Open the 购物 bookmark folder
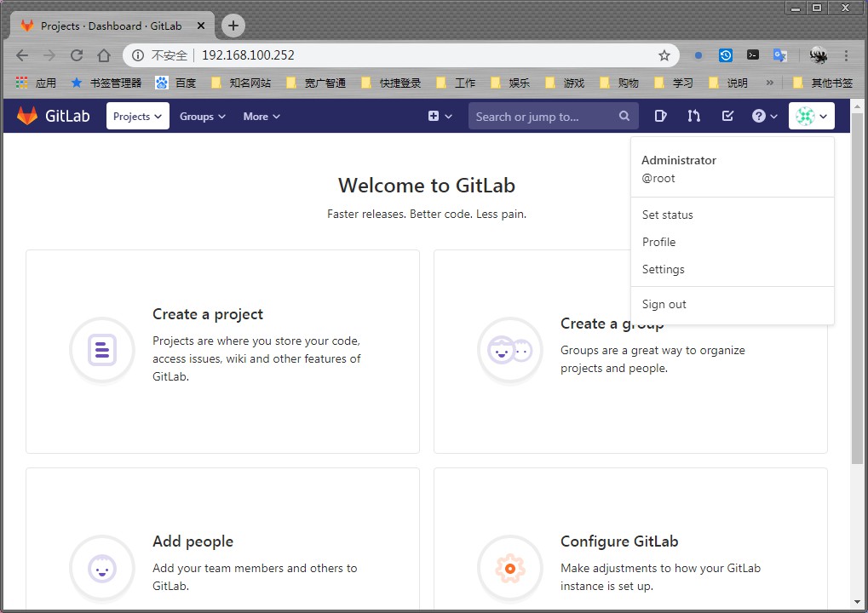Image resolution: width=868 pixels, height=613 pixels. 619,83
